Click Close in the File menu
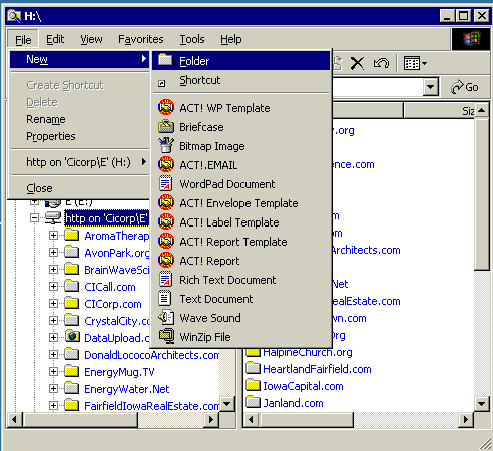This screenshot has width=493, height=451. (x=79, y=188)
